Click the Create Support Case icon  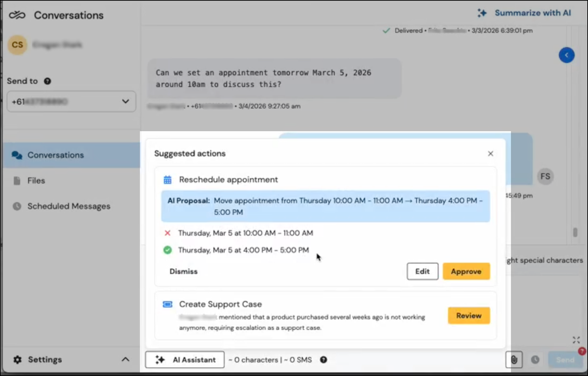coord(168,304)
